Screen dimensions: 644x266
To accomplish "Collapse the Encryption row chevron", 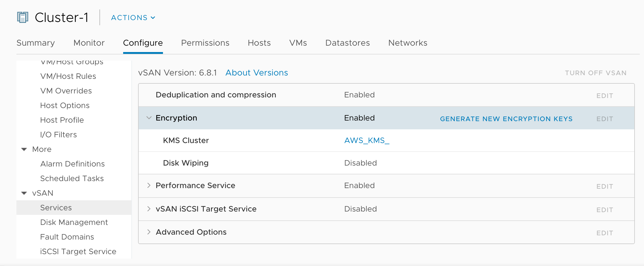I will [x=149, y=118].
